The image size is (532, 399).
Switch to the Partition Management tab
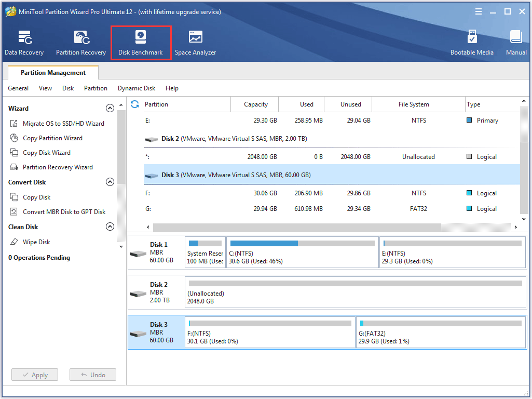(x=52, y=72)
